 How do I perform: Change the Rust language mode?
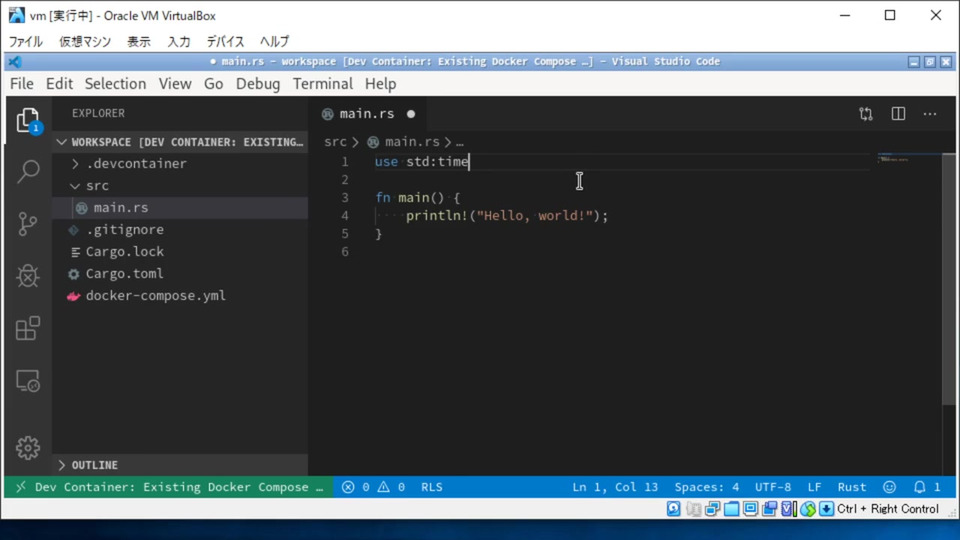point(852,487)
